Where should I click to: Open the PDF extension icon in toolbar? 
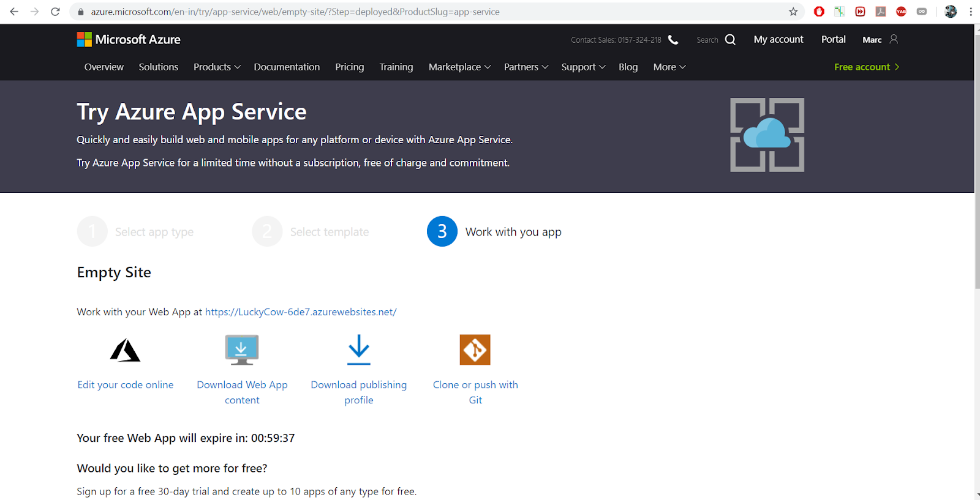click(x=881, y=12)
